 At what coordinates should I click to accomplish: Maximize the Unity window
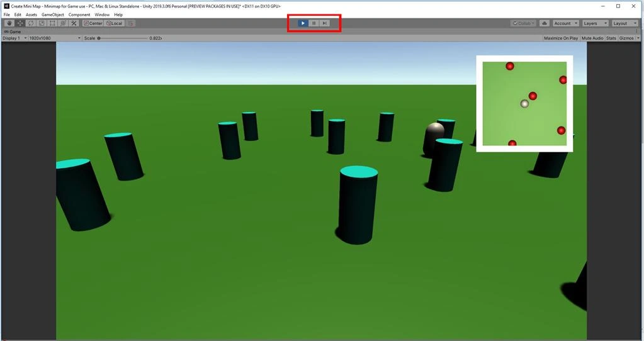pos(618,6)
